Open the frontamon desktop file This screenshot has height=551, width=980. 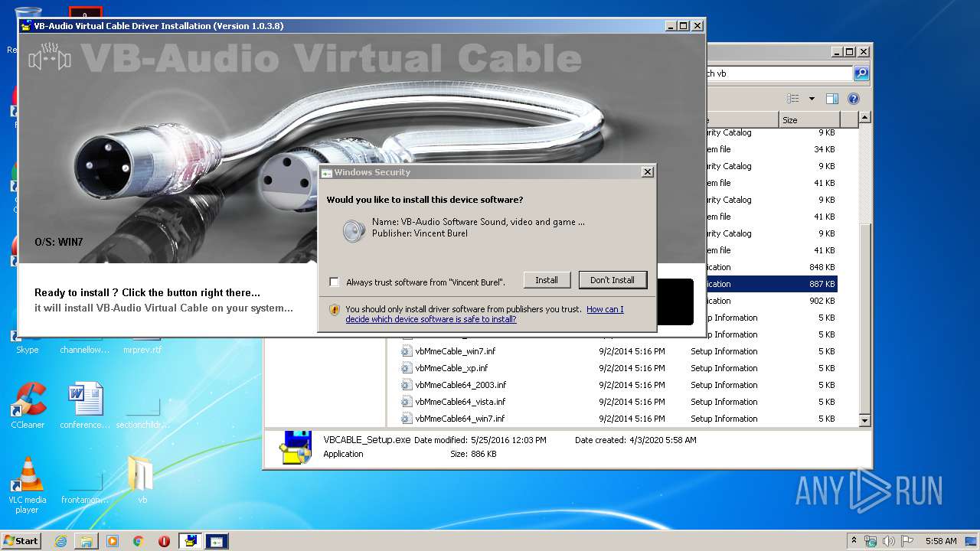[x=85, y=487]
